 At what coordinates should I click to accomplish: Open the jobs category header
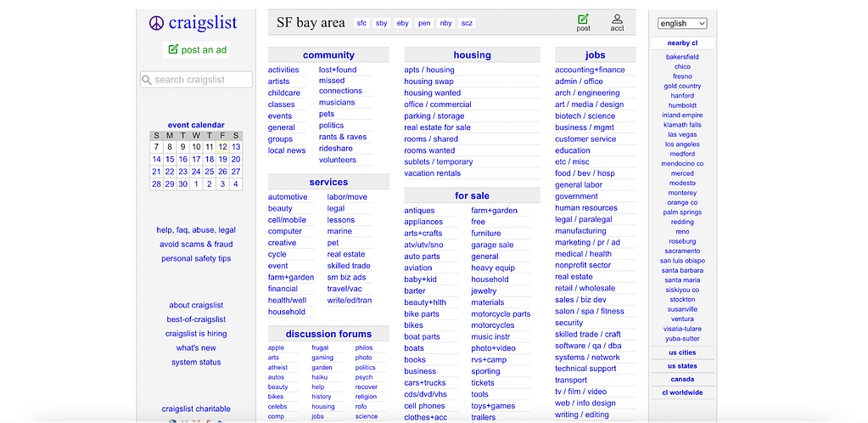pos(595,55)
